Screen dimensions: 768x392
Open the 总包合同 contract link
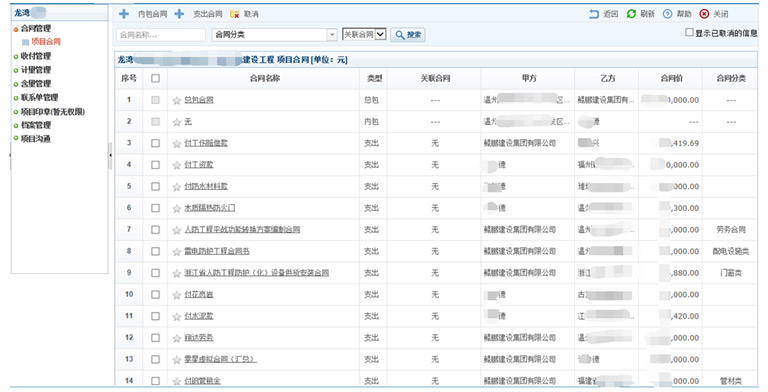pyautogui.click(x=199, y=100)
